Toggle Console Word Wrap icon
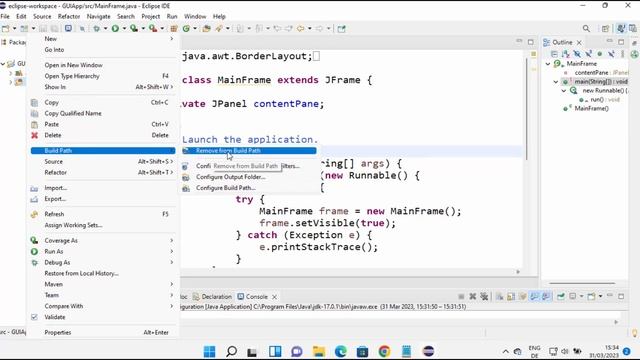The width and height of the screenshot is (640, 360). point(522,297)
